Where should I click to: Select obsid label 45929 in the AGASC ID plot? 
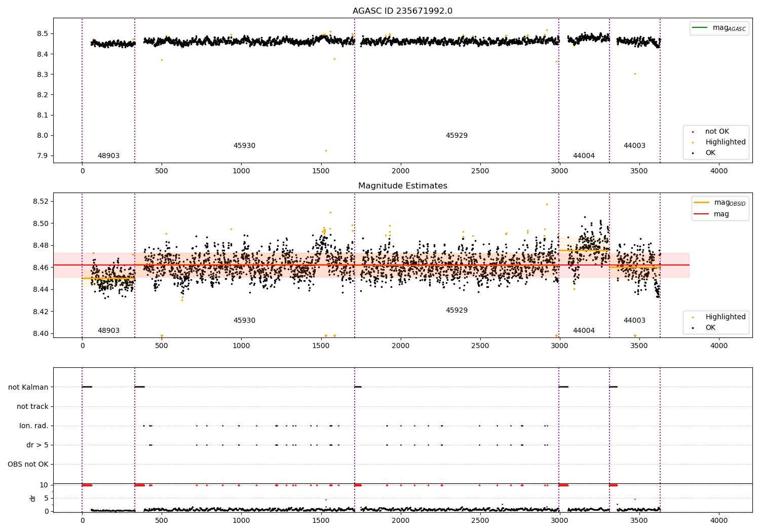457,136
